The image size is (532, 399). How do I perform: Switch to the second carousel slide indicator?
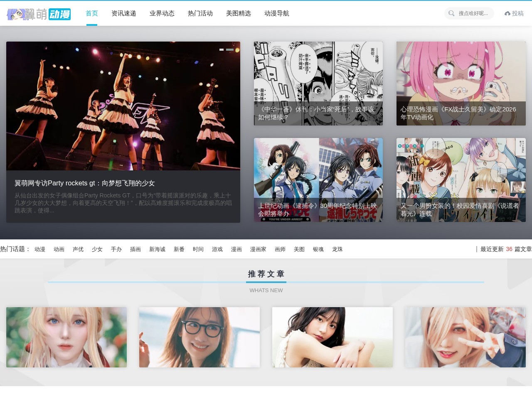(x=230, y=49)
